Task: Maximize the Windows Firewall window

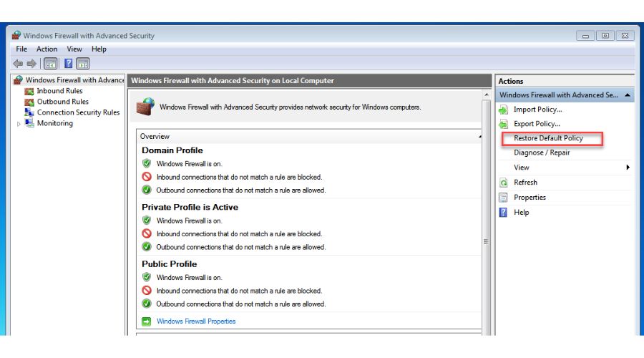Action: 605,36
